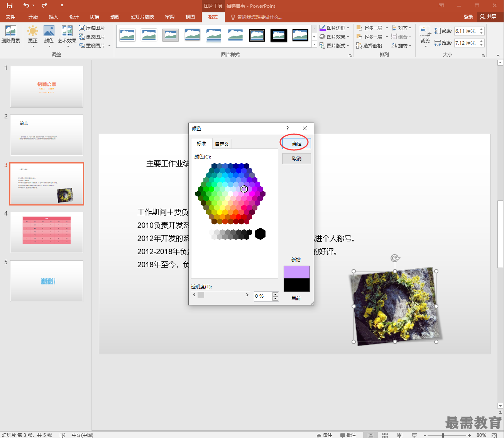Click fit slide to window icon
The image size is (504, 438).
point(494,435)
